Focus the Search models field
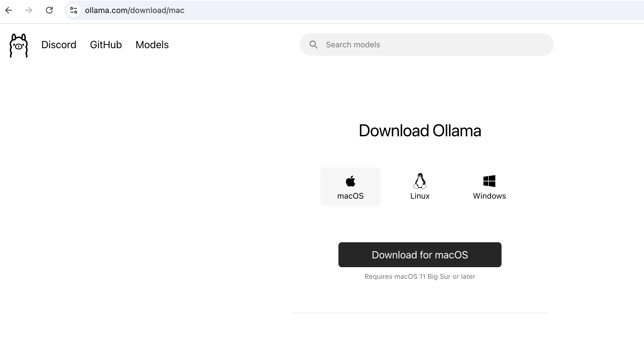Screen dimensions: 644x340 pos(427,44)
